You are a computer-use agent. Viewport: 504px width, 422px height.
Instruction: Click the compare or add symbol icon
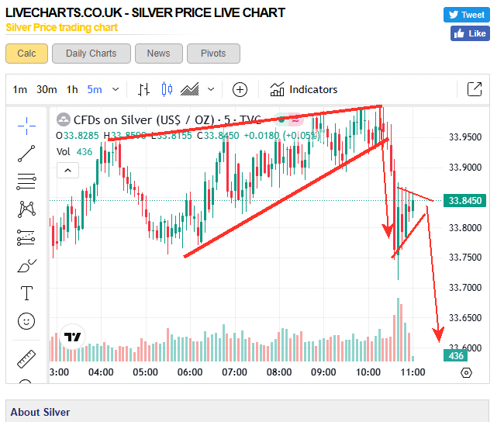240,89
